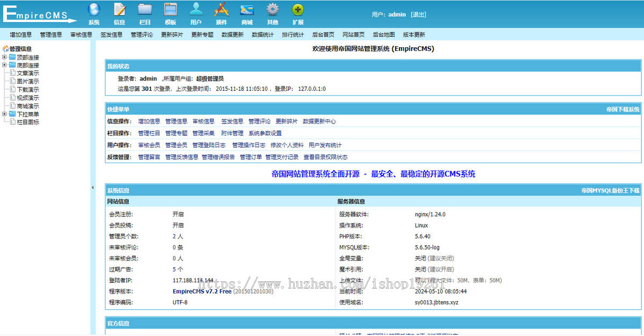Click the page icon of 商城演示
Screen dimensions: 644x336
[x=13, y=106]
